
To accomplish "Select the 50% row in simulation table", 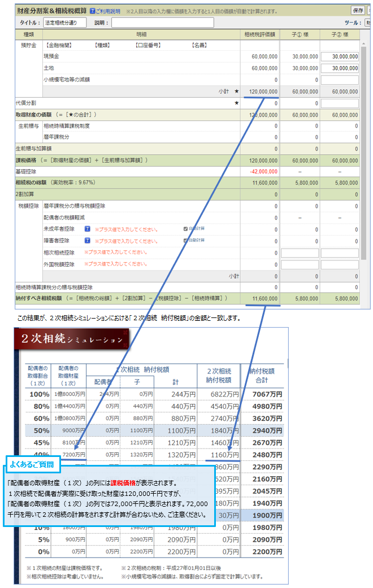I will click(x=153, y=430).
